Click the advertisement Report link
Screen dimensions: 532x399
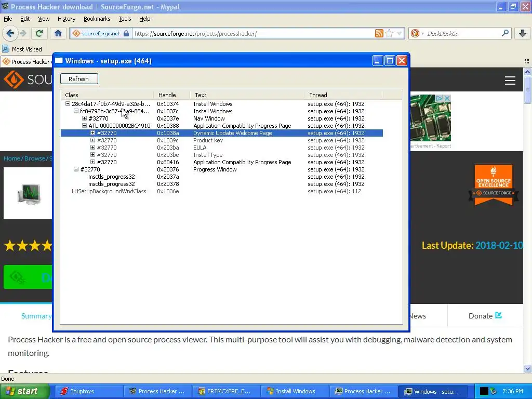(444, 146)
